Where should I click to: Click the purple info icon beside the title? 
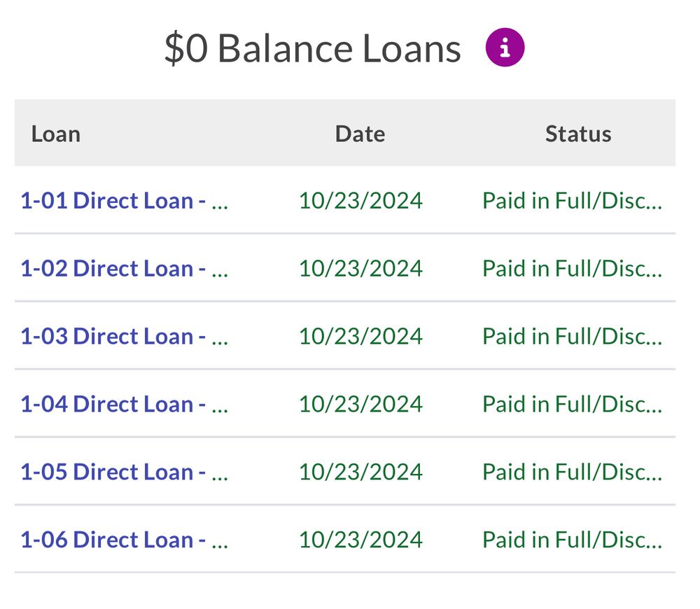[x=505, y=48]
